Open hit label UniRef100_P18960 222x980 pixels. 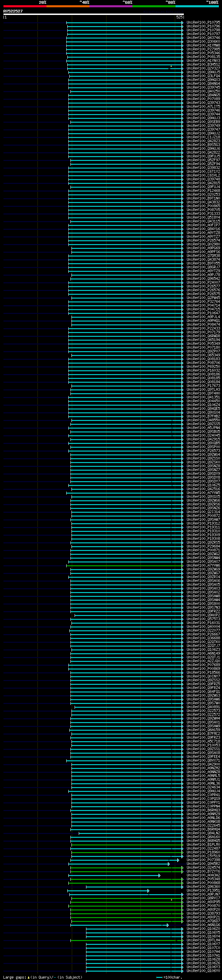pos(203,852)
